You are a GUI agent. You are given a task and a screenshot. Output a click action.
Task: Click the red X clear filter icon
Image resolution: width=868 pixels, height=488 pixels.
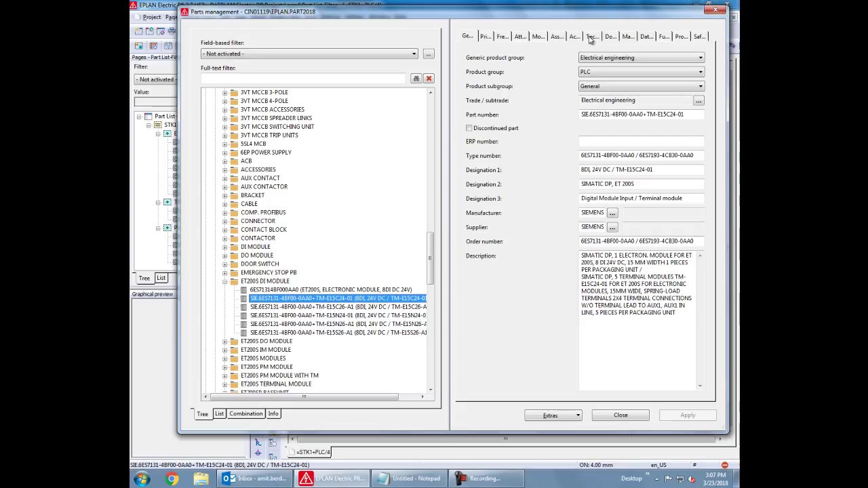point(429,79)
